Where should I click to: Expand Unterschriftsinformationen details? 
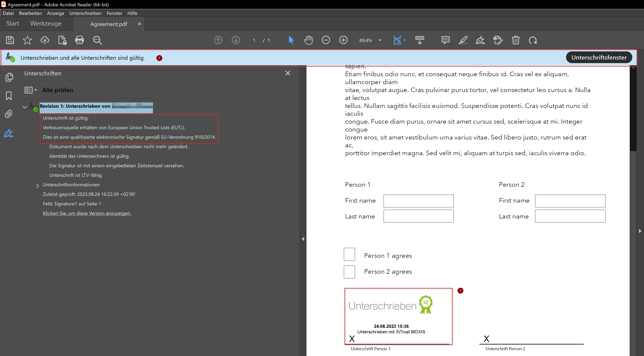pos(38,185)
